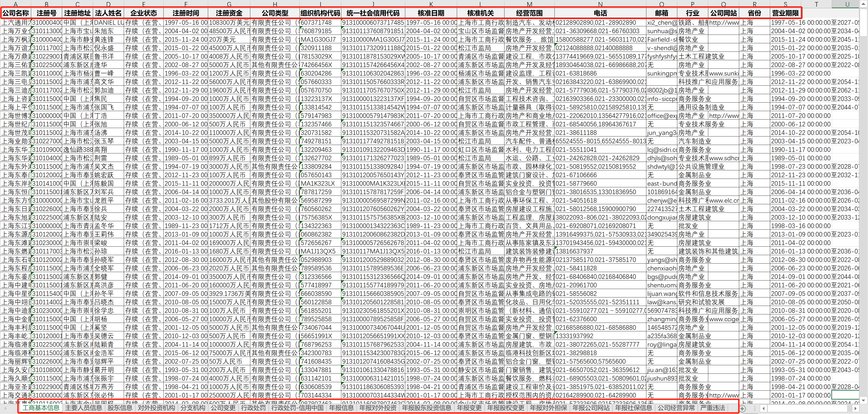868x414 pixels.
Task: Select the 企业状态 header cell
Action: tap(143, 13)
